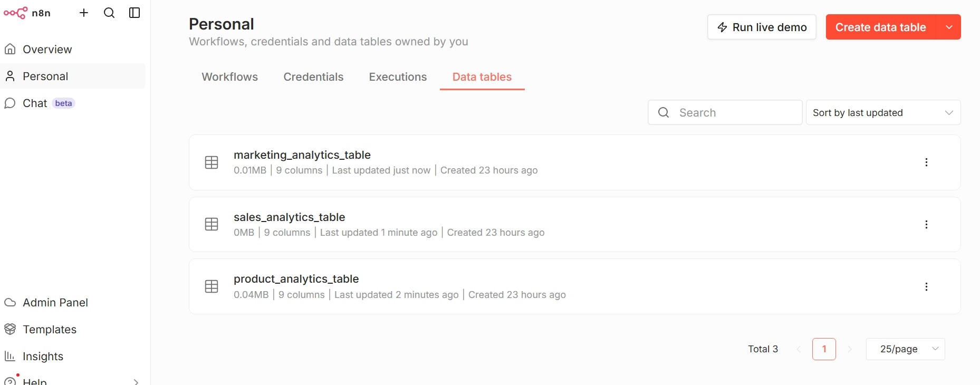Open options menu for marketing_analytics_table
Viewport: 980px width, 385px height.
(926, 162)
